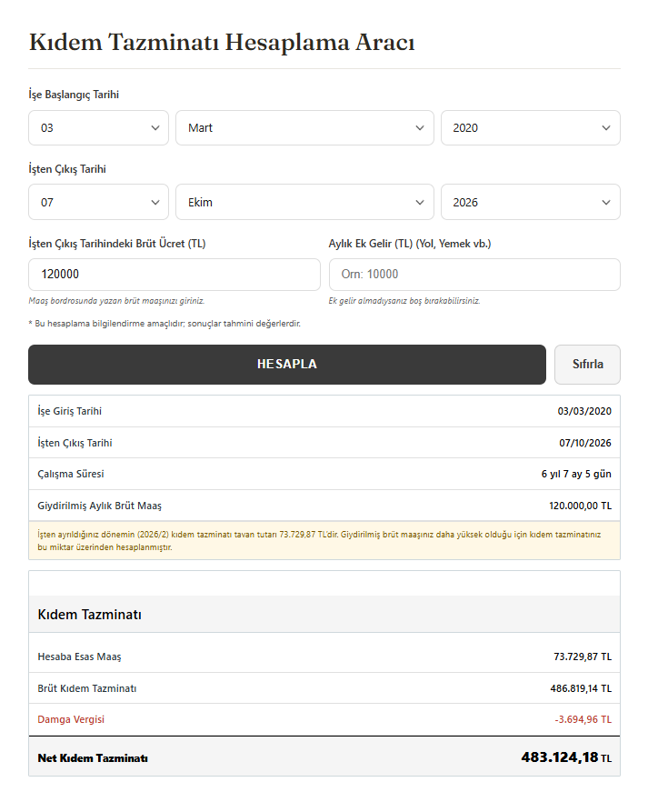The height and width of the screenshot is (812, 648).
Task: Click the Net Kıdem Tazminatı label
Action: tap(93, 758)
